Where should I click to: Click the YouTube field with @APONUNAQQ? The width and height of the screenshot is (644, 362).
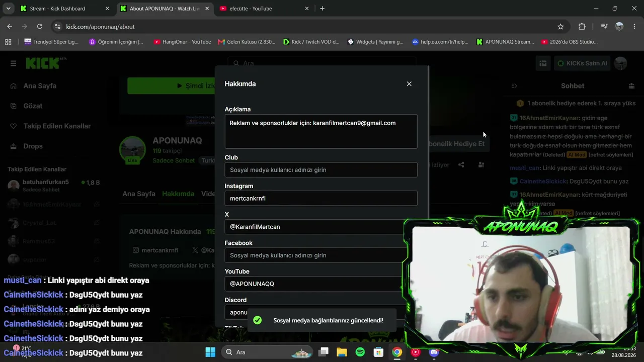(321, 284)
